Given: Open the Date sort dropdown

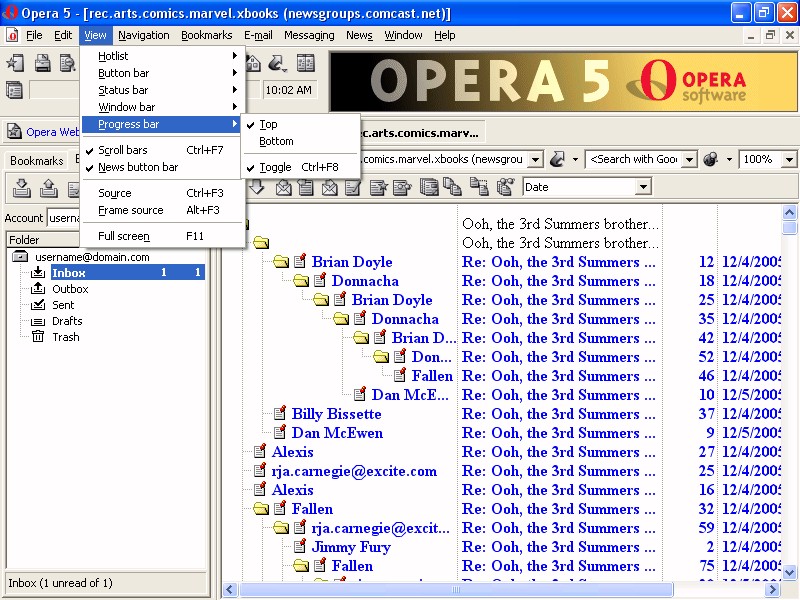Looking at the screenshot, I should coord(644,187).
